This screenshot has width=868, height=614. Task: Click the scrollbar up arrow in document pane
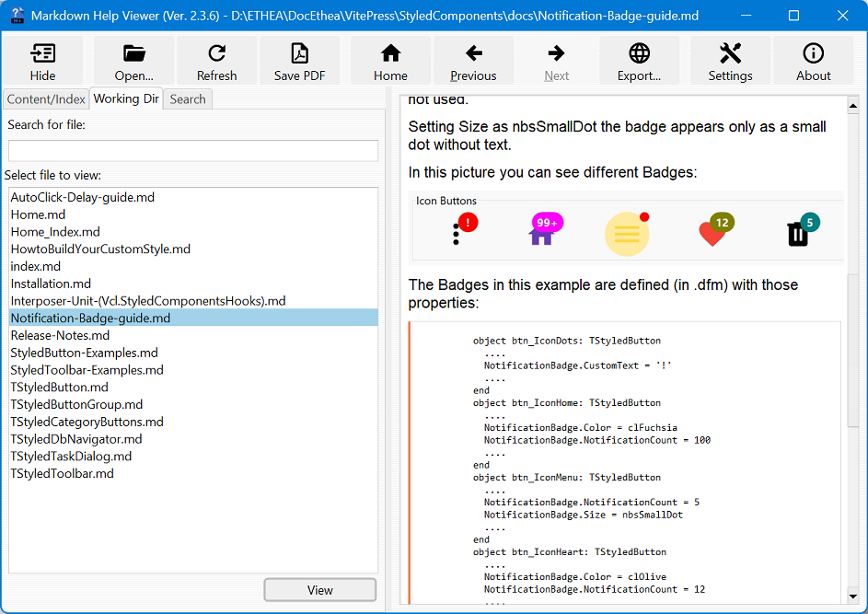[x=853, y=105]
